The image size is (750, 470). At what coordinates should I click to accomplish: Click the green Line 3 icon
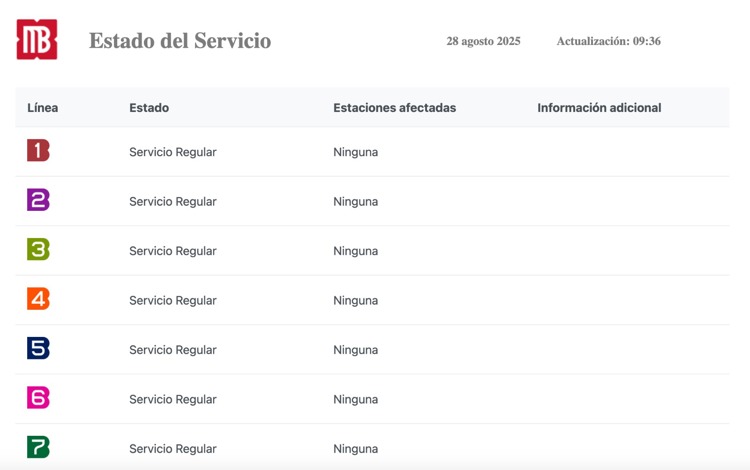38,249
